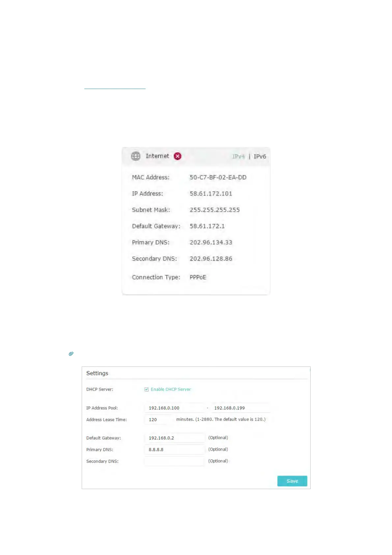The width and height of the screenshot is (392, 555).
Task: Click (Optional) beside the Primary DNS field
Action: (x=218, y=449)
